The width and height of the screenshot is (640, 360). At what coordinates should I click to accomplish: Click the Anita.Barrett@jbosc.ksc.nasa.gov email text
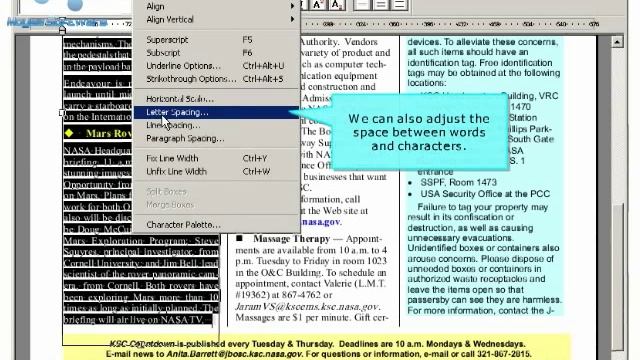pos(234,354)
